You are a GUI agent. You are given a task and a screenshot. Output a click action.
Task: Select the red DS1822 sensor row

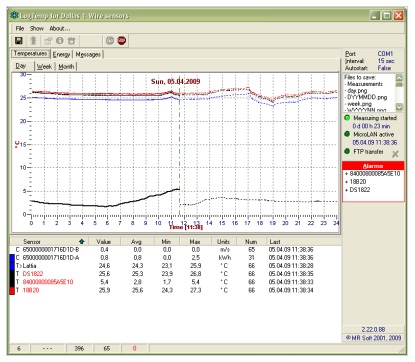click(175, 274)
